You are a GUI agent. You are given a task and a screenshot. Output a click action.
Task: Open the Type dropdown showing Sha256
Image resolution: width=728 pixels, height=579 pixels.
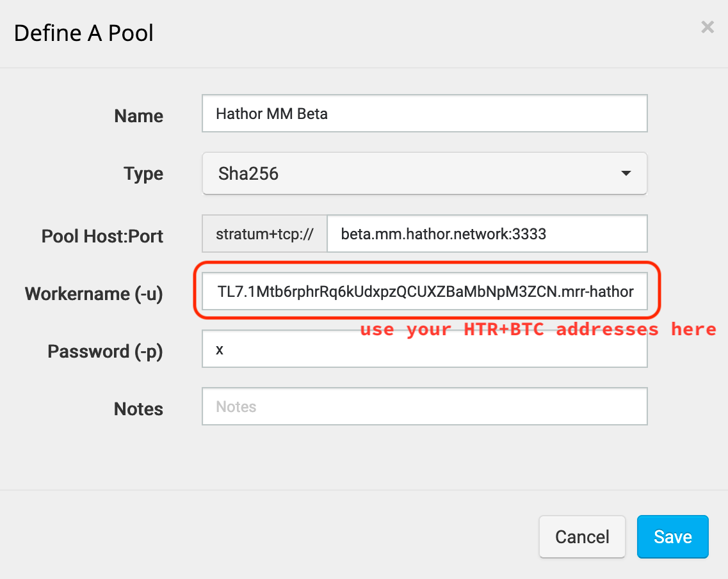point(425,173)
